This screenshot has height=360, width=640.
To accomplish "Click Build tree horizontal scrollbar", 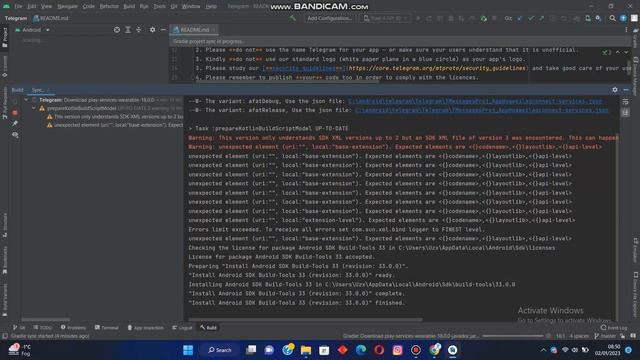I will pos(45,320).
